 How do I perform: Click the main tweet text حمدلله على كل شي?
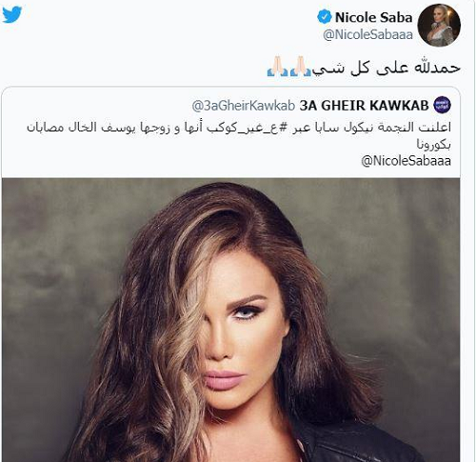387,68
